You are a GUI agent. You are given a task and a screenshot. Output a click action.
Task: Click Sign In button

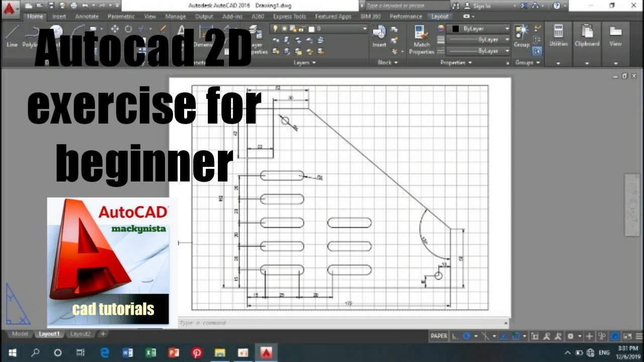[x=477, y=6]
